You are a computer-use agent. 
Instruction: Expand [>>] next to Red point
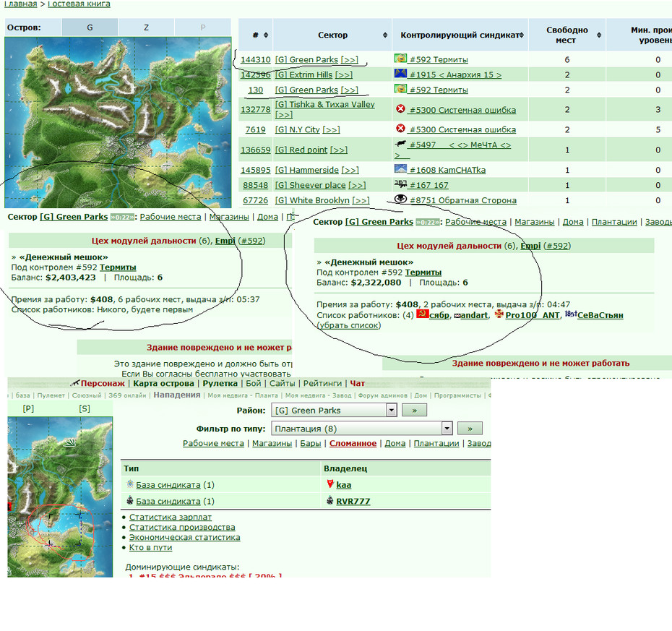point(339,150)
